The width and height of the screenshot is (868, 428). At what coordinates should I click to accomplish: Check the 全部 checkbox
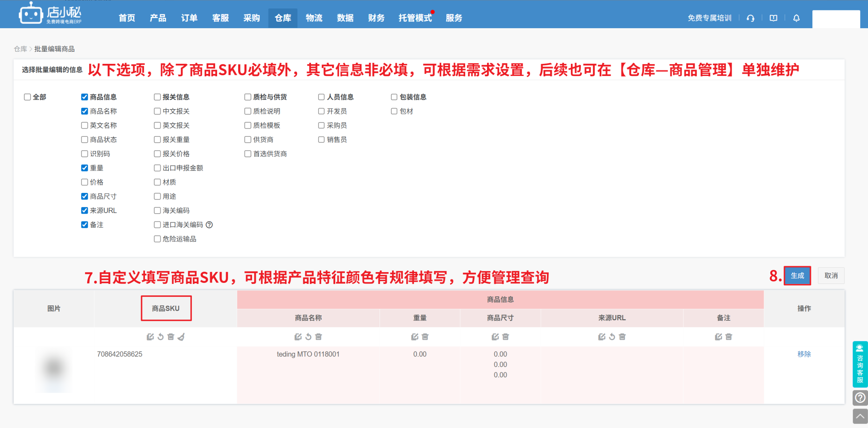(27, 97)
